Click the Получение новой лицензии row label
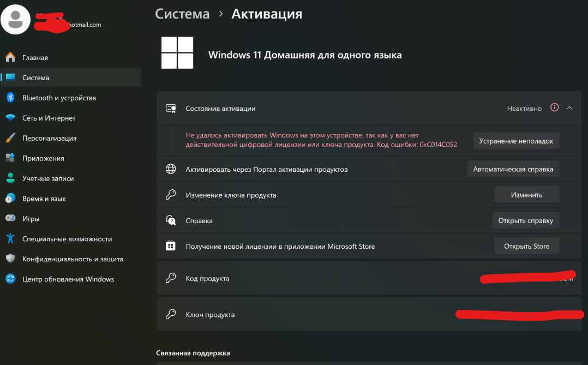The height and width of the screenshot is (365, 588). pos(280,247)
